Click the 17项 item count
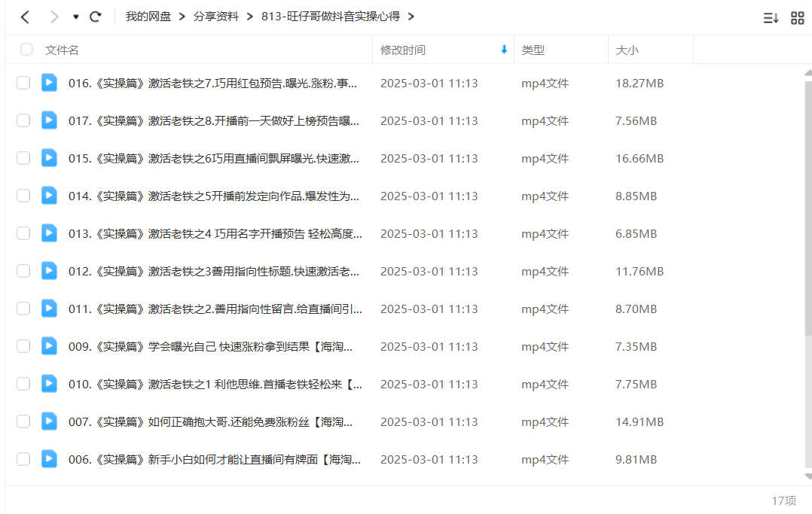Screen dimensions: 812x514 coord(783,500)
